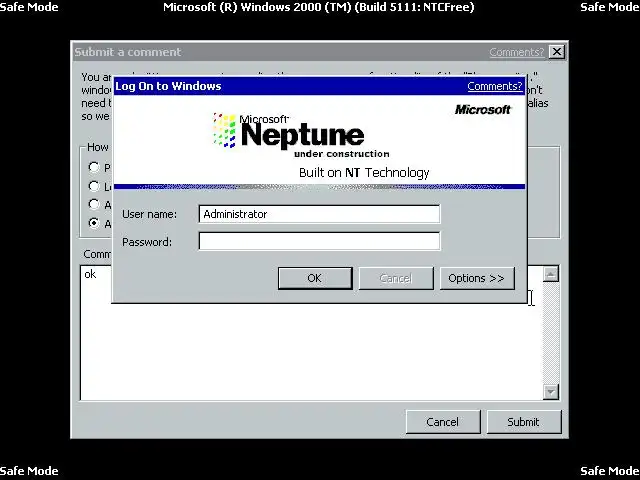Focus the User name field
The height and width of the screenshot is (480, 640).
pos(319,214)
